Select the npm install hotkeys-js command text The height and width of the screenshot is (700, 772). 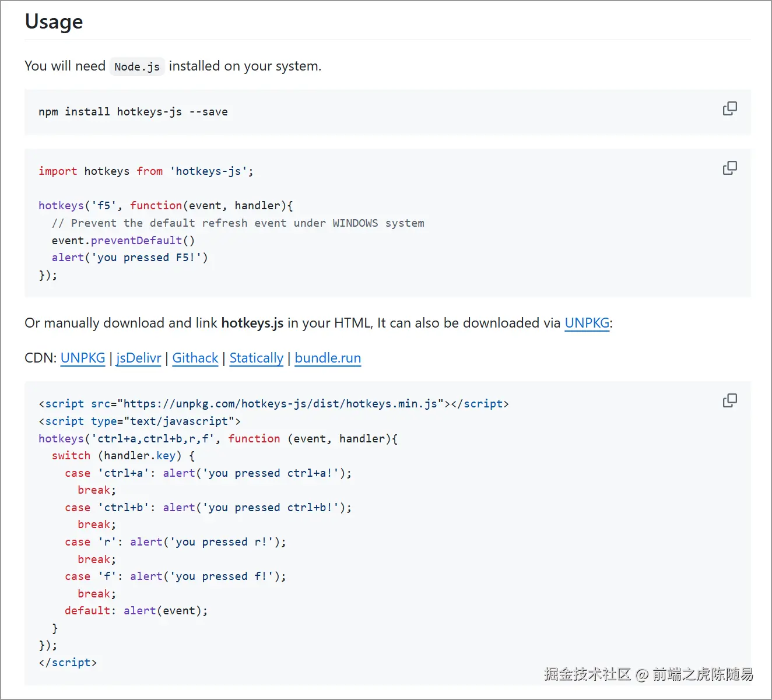pos(132,111)
